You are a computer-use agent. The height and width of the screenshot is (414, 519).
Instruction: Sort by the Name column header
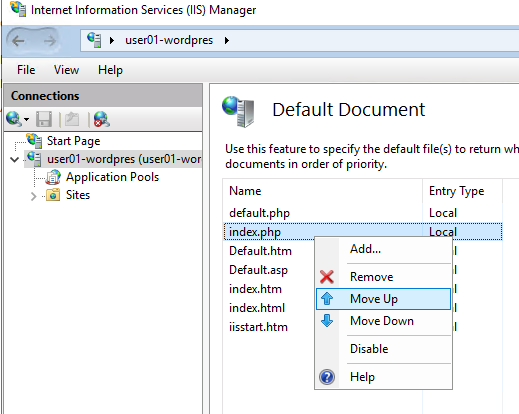pyautogui.click(x=323, y=191)
